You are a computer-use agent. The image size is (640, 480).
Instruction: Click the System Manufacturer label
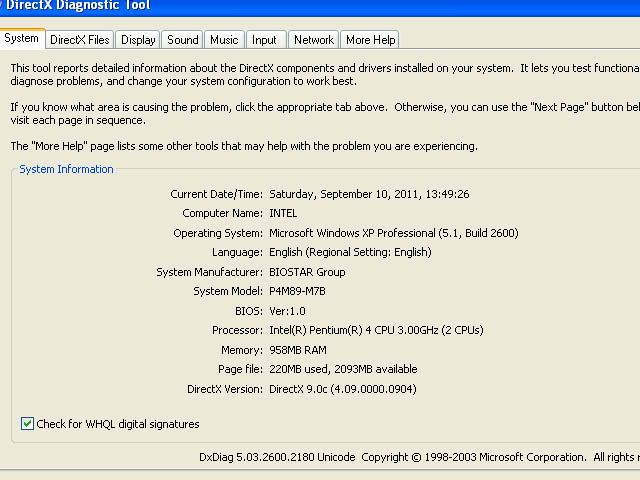click(x=209, y=272)
